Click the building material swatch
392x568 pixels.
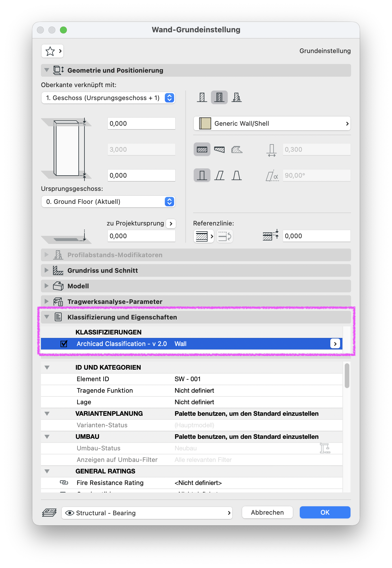pos(205,123)
